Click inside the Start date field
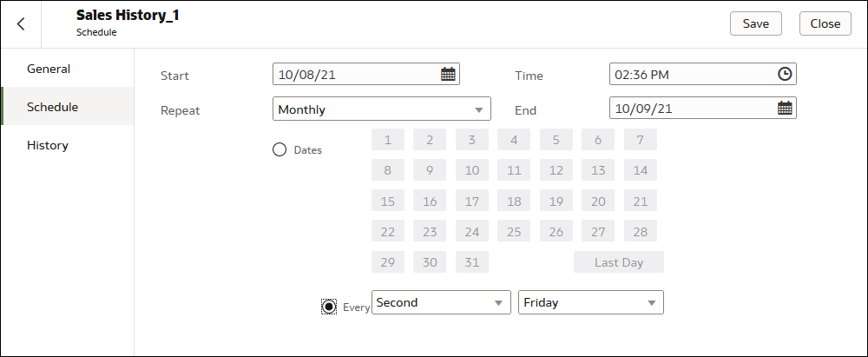 pyautogui.click(x=356, y=75)
